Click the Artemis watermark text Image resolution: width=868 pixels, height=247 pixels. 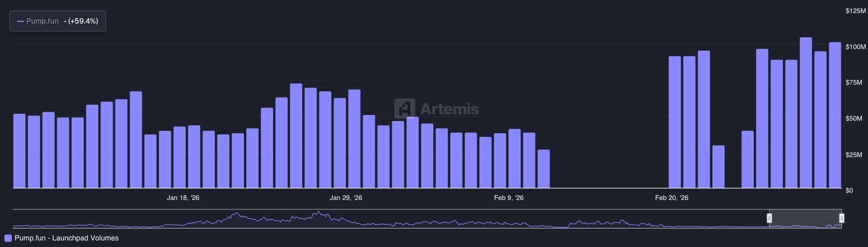click(x=449, y=109)
